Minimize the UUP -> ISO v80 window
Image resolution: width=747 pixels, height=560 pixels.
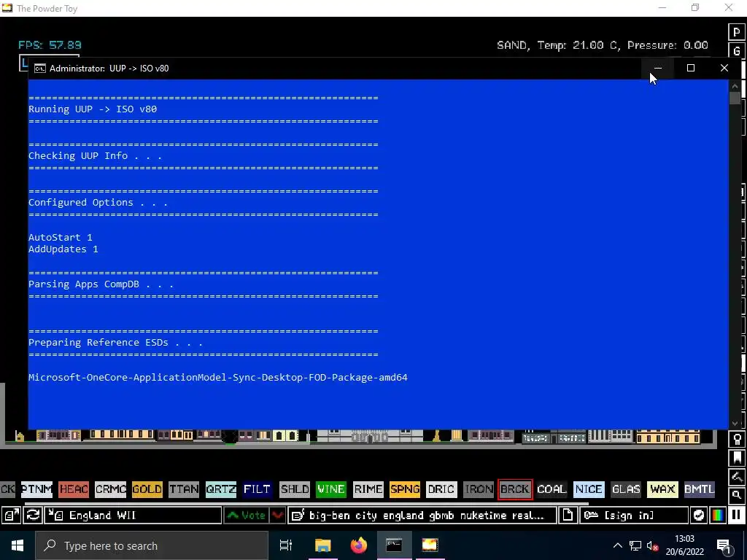pyautogui.click(x=658, y=68)
